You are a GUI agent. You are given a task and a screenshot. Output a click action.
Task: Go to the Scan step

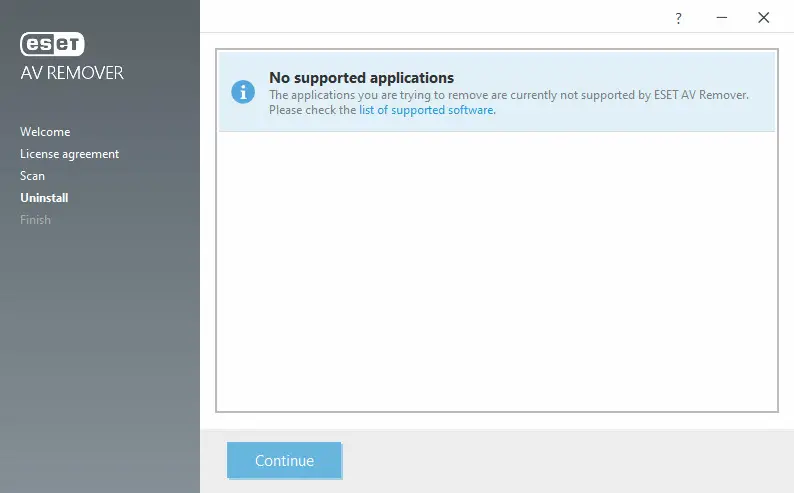click(32, 176)
